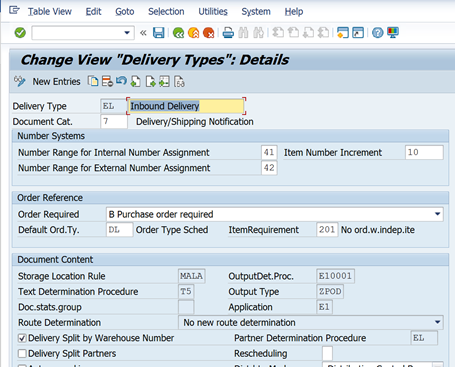Viewport: 455px width, 367px height.
Task: Open the Utilities menu
Action: click(213, 11)
